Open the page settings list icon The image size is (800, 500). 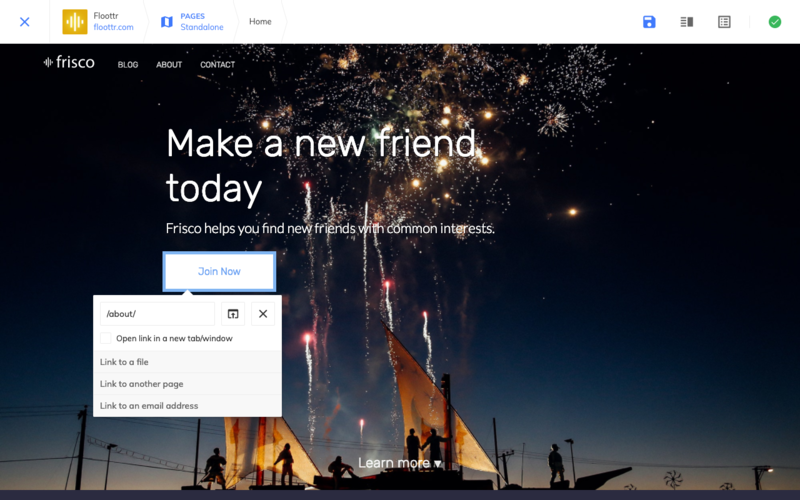click(724, 22)
